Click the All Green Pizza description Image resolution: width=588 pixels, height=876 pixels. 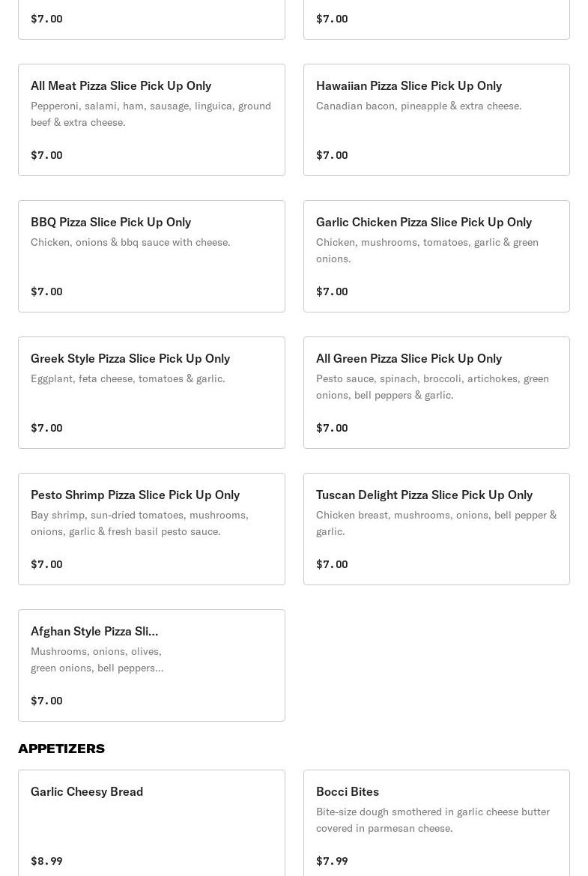pyautogui.click(x=432, y=387)
